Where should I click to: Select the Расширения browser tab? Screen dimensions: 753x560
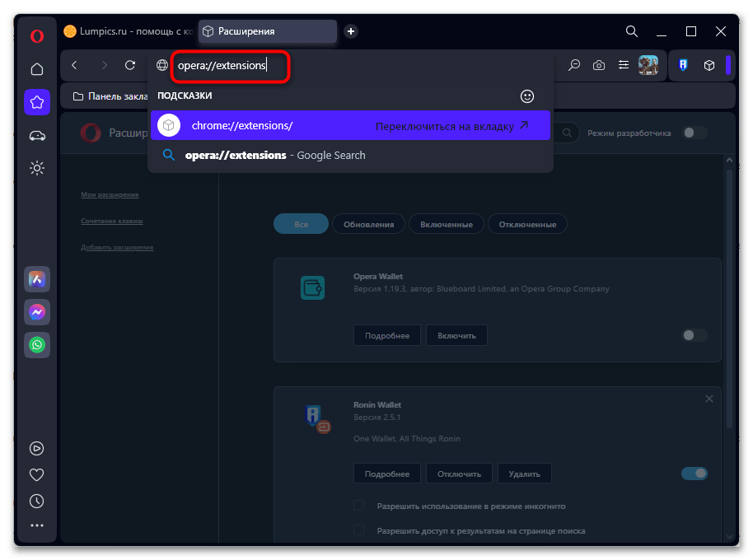tap(268, 31)
